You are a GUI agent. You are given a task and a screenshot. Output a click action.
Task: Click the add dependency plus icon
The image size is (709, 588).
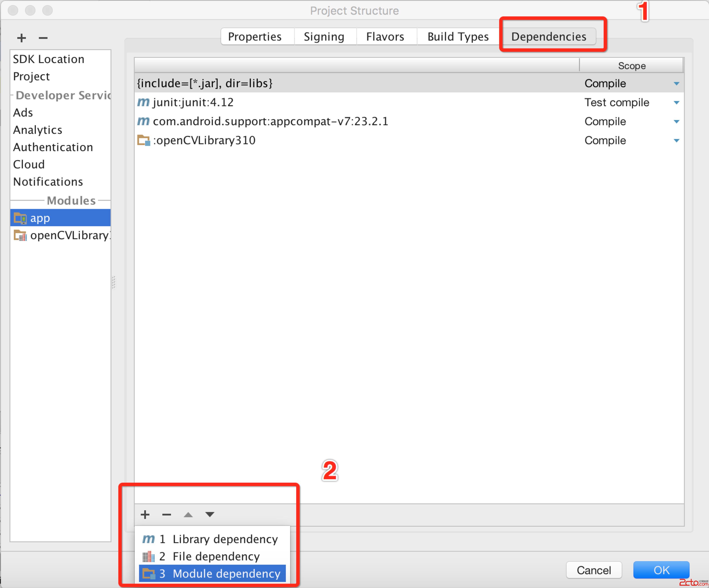[145, 514]
